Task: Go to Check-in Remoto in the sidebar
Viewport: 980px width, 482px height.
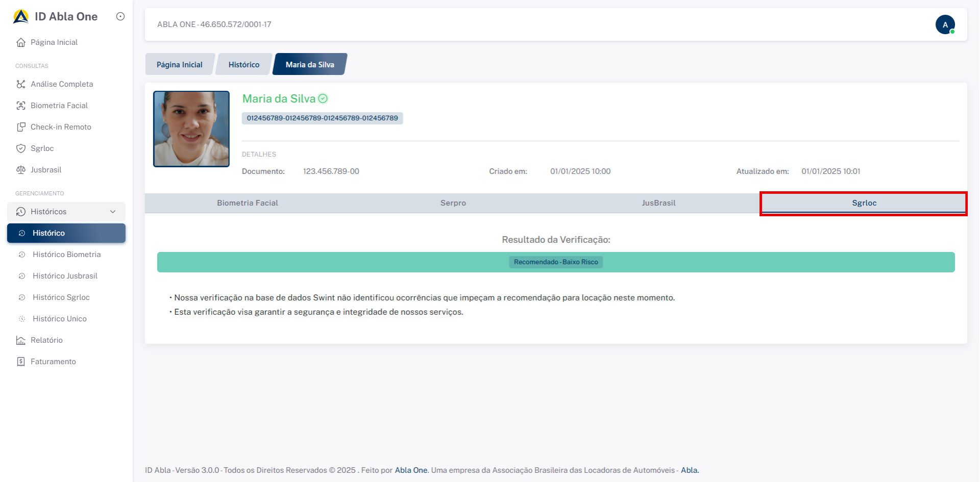Action: point(60,127)
